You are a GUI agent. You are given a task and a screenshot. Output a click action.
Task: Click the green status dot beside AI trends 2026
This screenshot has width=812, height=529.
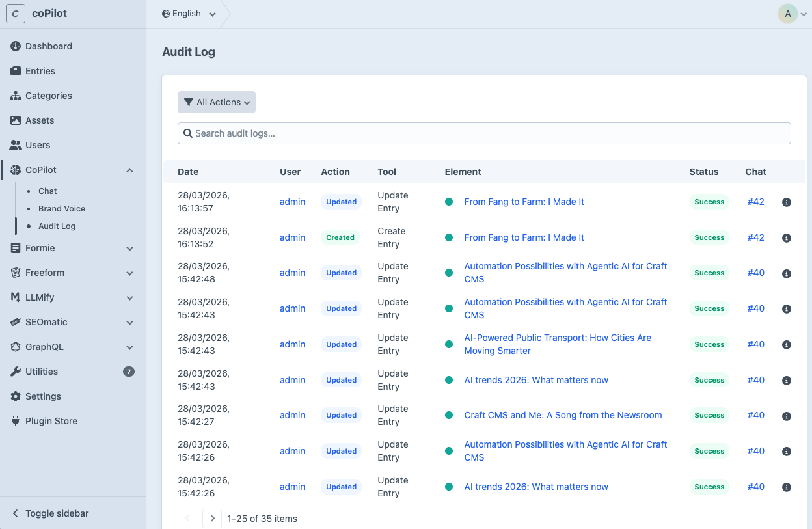tap(449, 380)
